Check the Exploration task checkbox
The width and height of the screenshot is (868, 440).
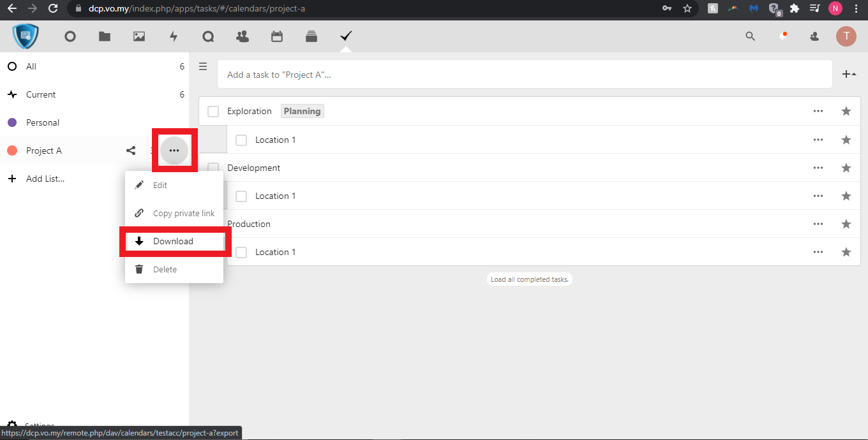[213, 112]
